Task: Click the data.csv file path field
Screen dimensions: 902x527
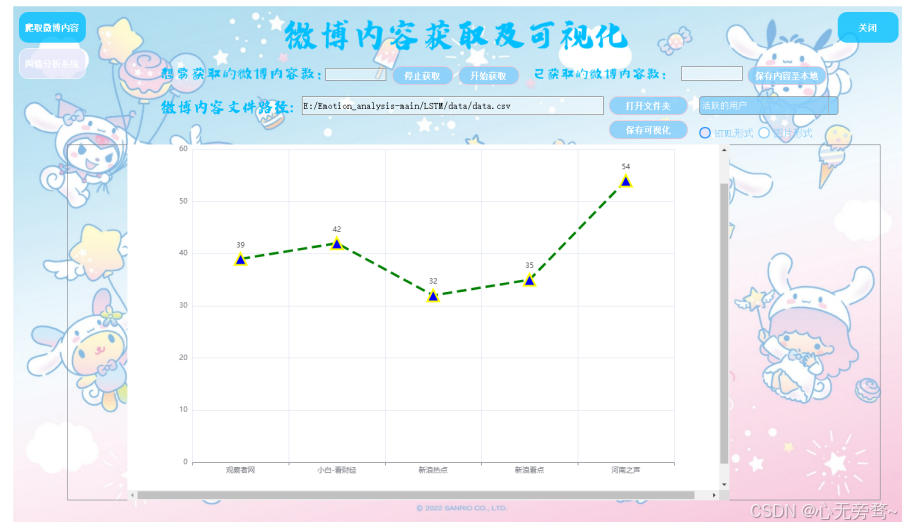Action: 453,106
